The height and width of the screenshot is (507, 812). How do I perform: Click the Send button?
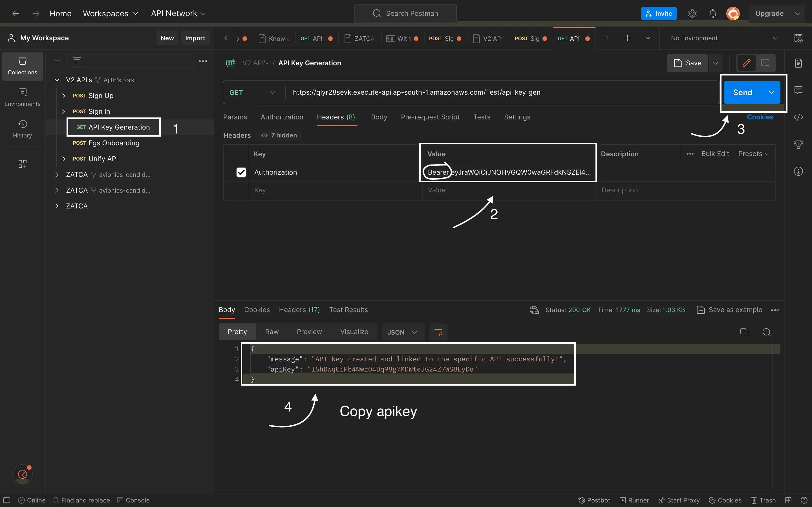coord(743,93)
